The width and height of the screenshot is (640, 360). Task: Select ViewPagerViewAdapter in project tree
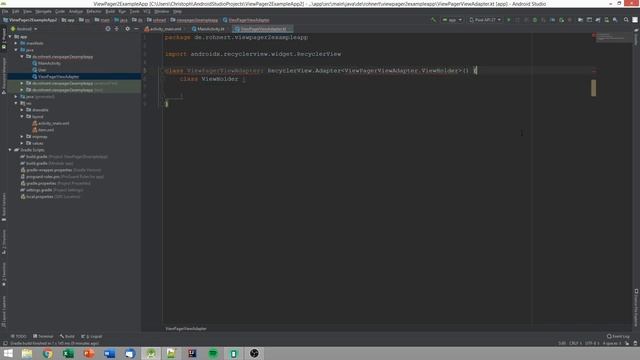(56, 76)
